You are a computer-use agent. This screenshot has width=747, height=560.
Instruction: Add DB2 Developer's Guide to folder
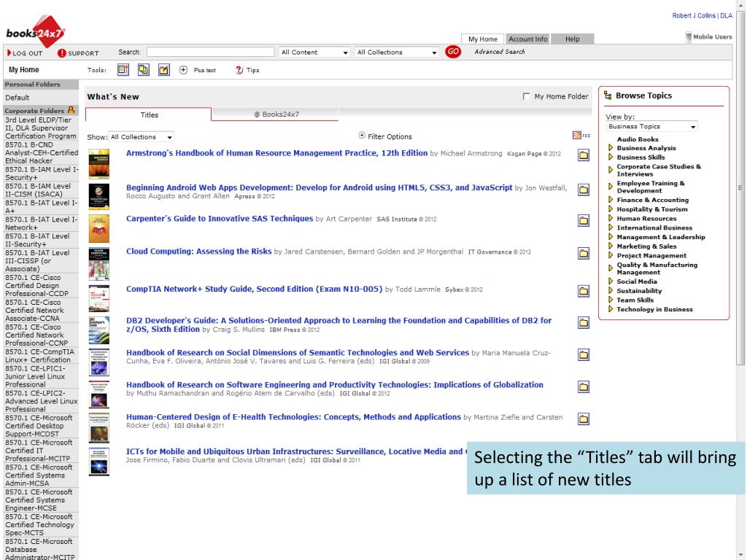584,323
